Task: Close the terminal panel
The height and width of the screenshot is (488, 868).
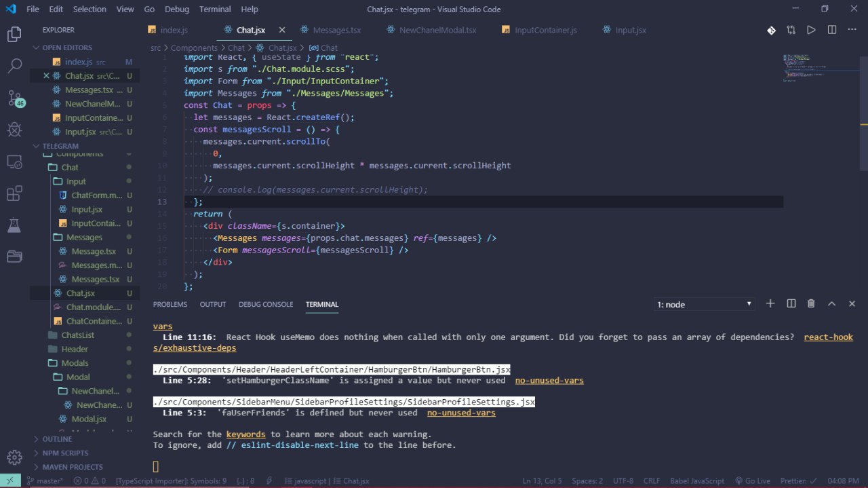Action: [x=852, y=304]
